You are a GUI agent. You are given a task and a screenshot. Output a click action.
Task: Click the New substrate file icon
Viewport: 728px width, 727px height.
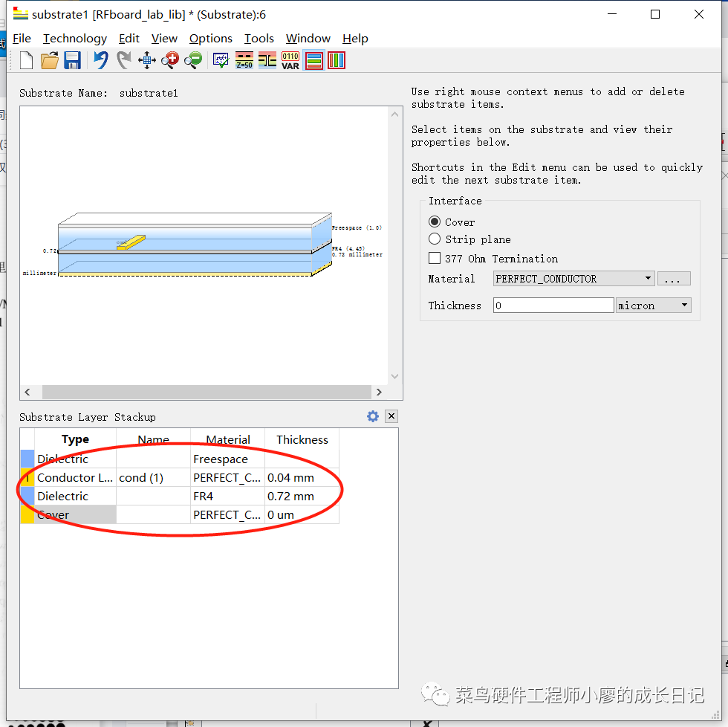pos(27,60)
